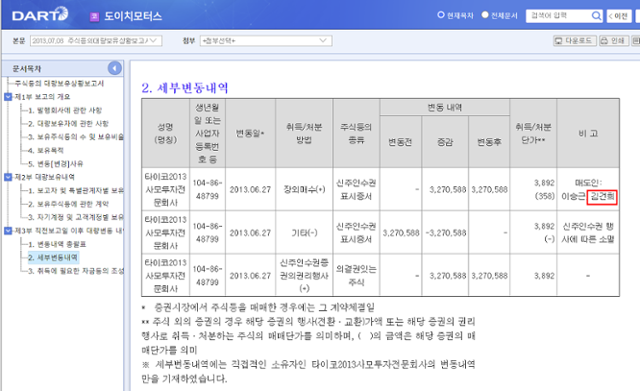Click the DART logo
640x391 pixels.
point(40,15)
